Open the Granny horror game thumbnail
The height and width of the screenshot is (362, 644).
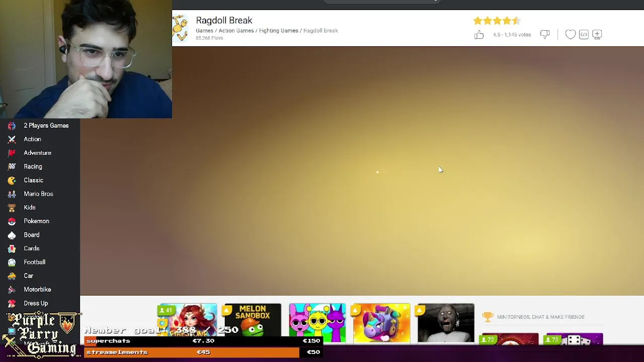tap(446, 323)
